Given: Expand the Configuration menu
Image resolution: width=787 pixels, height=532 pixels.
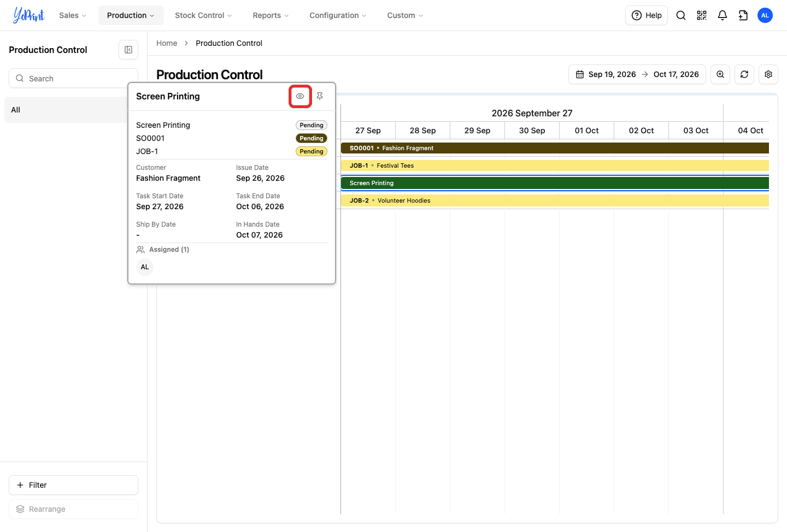Looking at the screenshot, I should tap(338, 15).
